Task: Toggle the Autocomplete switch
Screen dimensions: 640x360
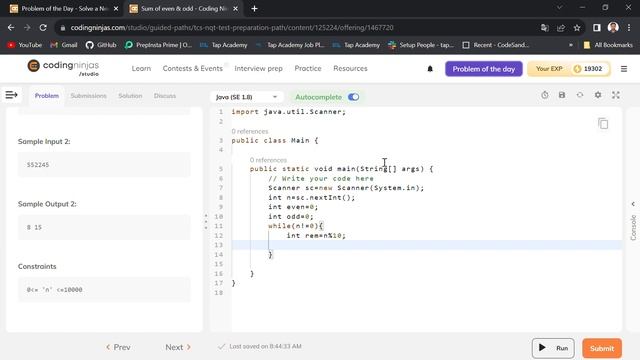Action: pyautogui.click(x=353, y=97)
